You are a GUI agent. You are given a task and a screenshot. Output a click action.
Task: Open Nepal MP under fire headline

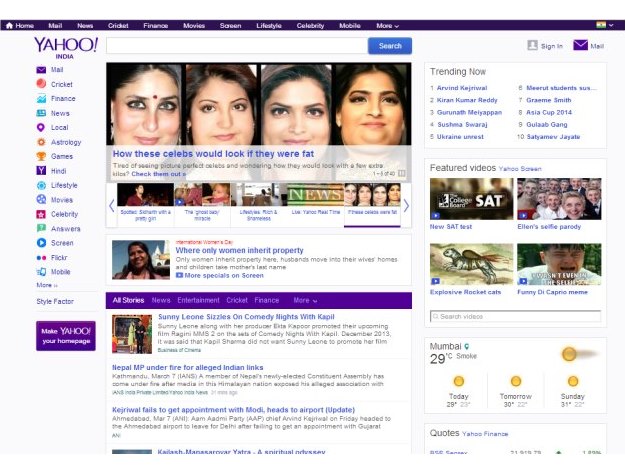tap(187, 367)
